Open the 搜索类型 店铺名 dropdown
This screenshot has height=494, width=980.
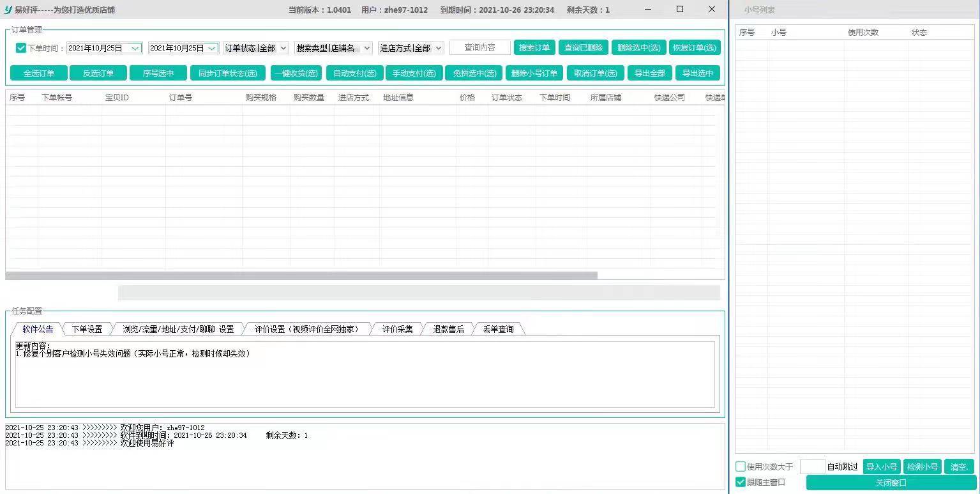pos(367,48)
